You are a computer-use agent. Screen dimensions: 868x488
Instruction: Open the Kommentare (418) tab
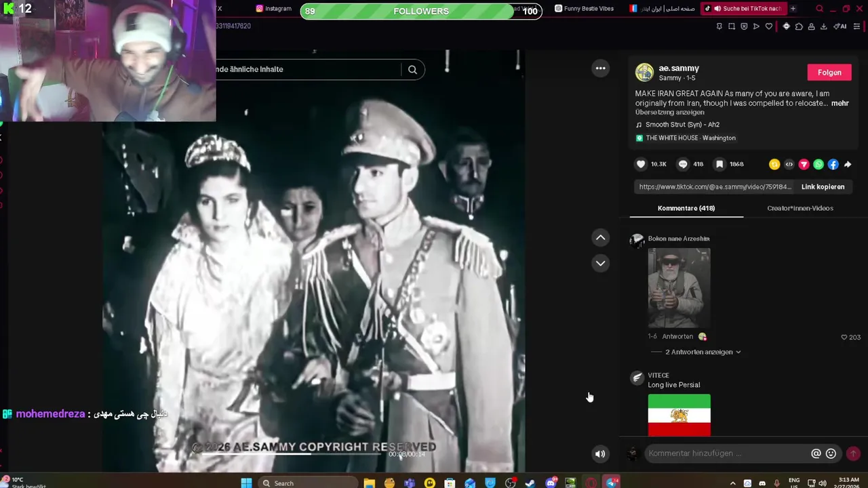click(x=686, y=208)
